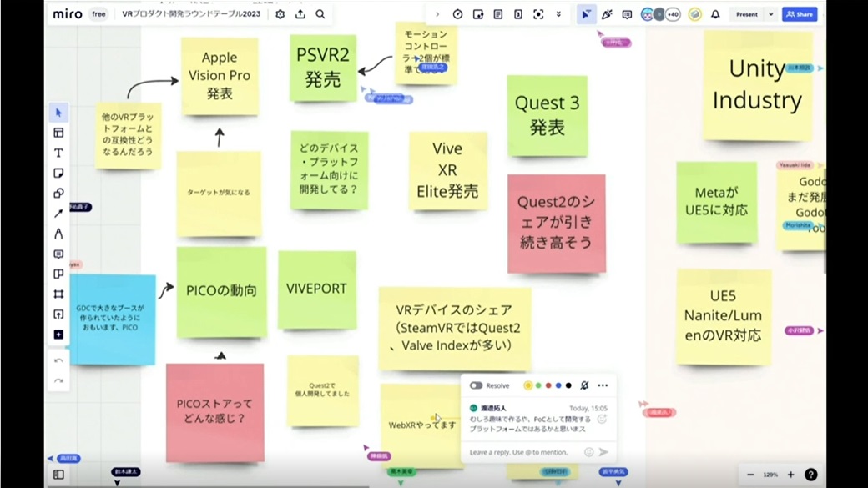The height and width of the screenshot is (488, 868).
Task: Expand the Present dropdown arrow
Action: pos(770,14)
